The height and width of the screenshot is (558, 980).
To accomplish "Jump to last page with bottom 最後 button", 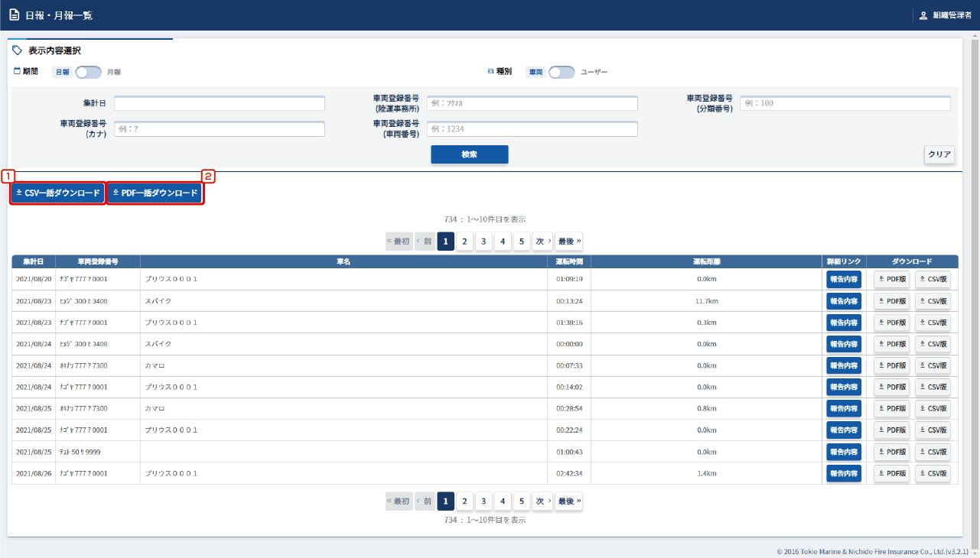I will (568, 501).
